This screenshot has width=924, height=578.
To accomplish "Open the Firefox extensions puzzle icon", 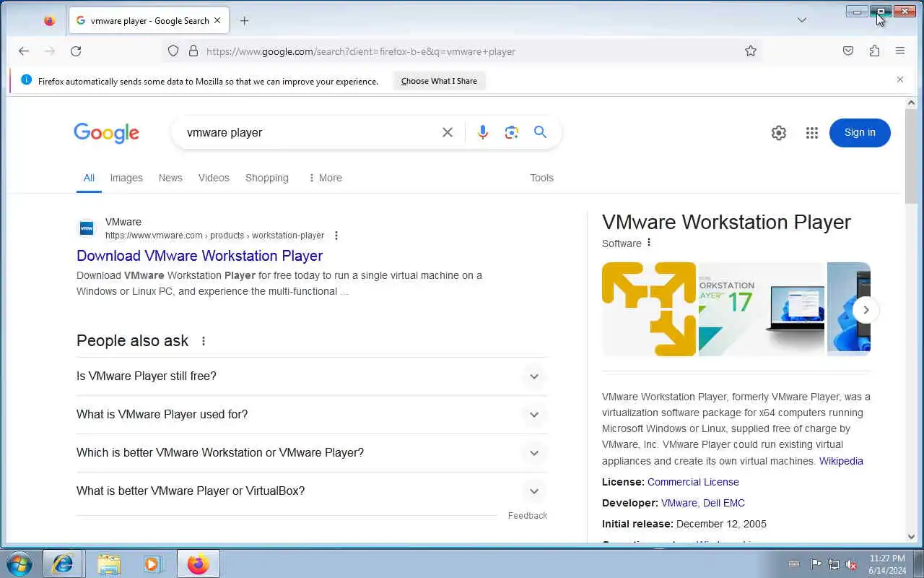I will click(x=874, y=51).
